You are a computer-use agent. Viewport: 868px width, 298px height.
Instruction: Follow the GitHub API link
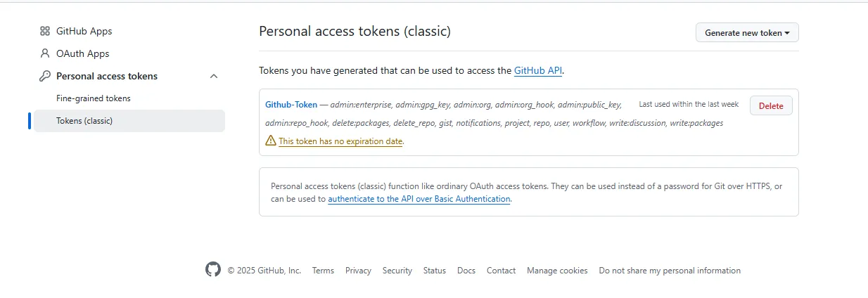coord(538,70)
